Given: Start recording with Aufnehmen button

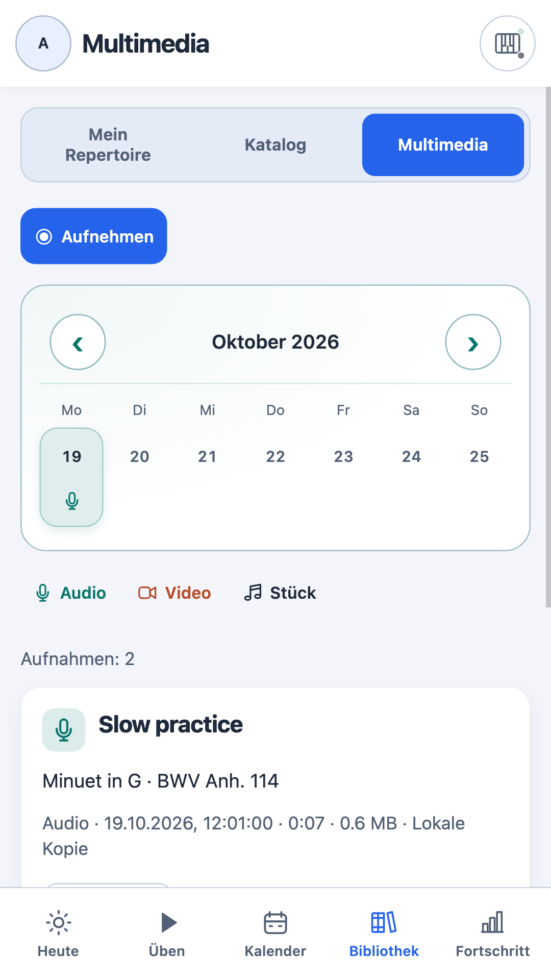Looking at the screenshot, I should 94,236.
